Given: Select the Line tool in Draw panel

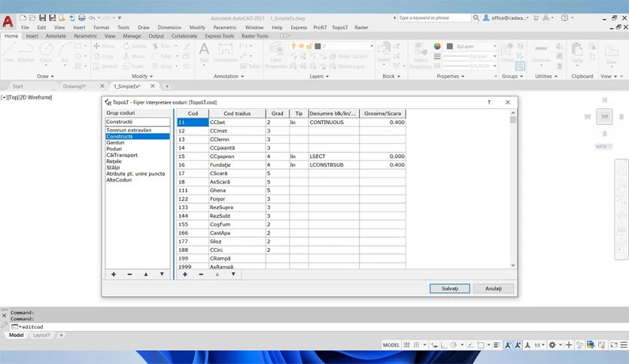Looking at the screenshot, I should [8, 53].
